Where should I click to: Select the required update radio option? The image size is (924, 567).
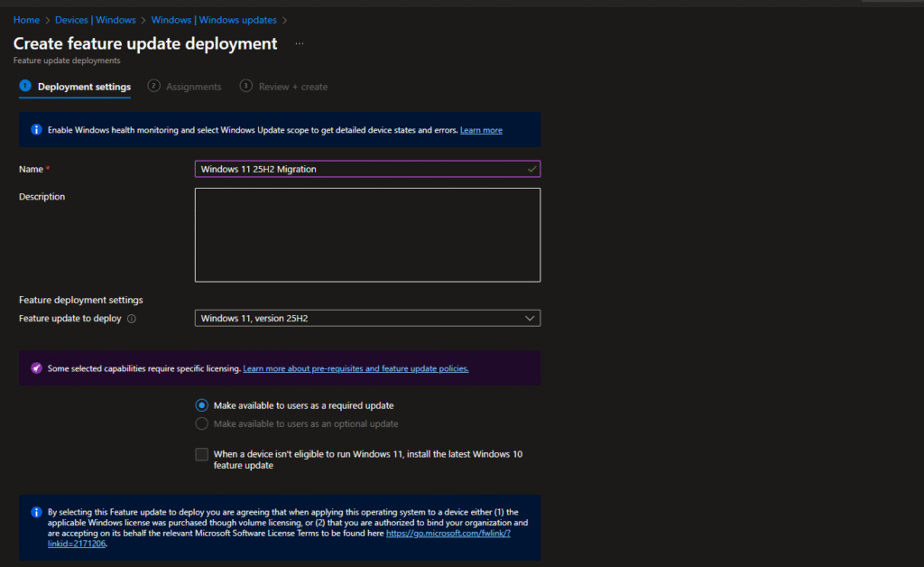[202, 405]
